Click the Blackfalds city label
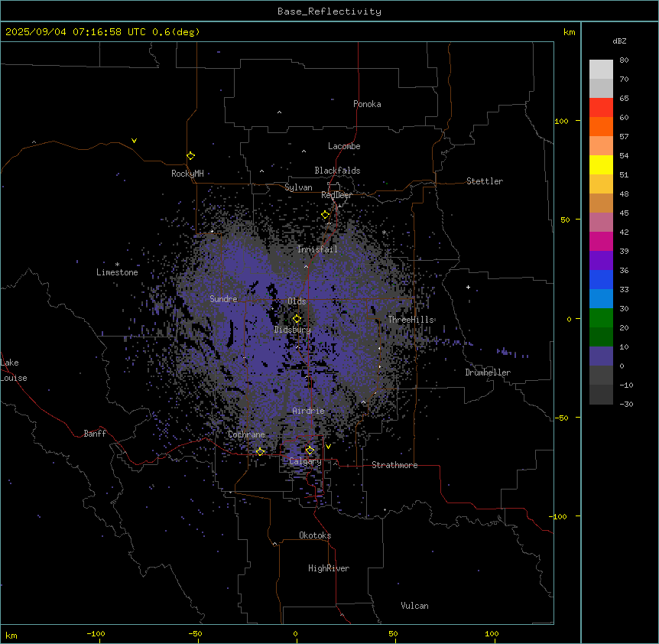Image resolution: width=659 pixels, height=644 pixels. tap(337, 171)
